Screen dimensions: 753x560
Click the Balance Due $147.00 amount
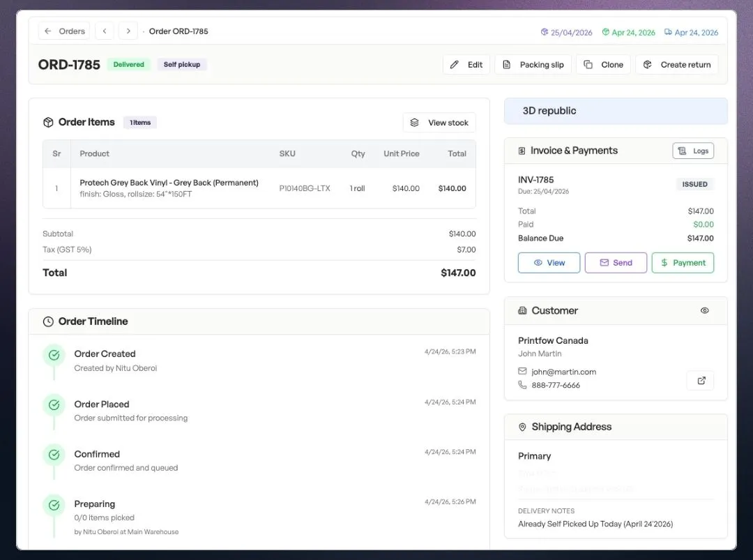tap(701, 239)
